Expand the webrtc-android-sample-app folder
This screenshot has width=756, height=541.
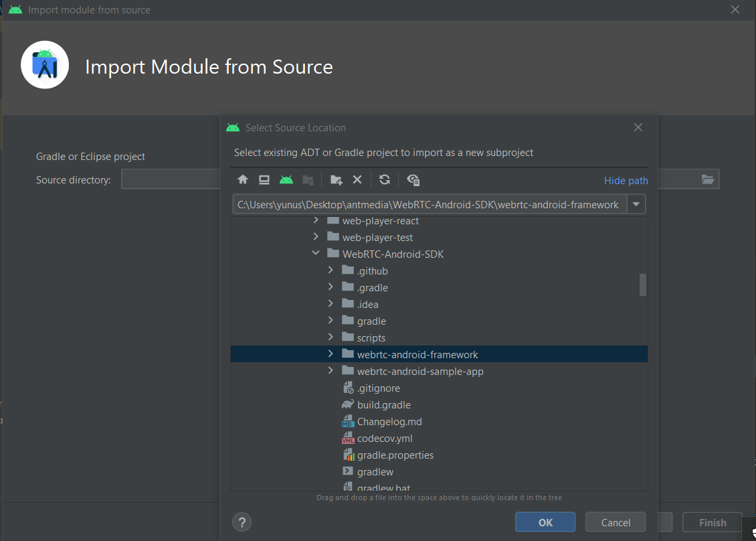tap(330, 371)
